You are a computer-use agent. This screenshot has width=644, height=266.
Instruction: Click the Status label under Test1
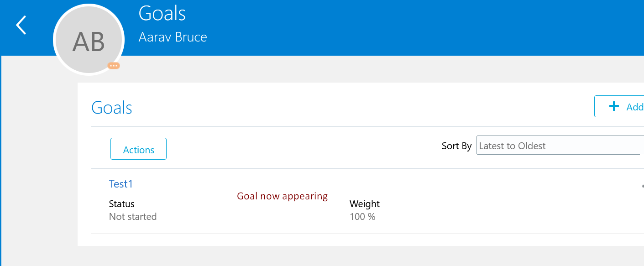[x=122, y=204]
